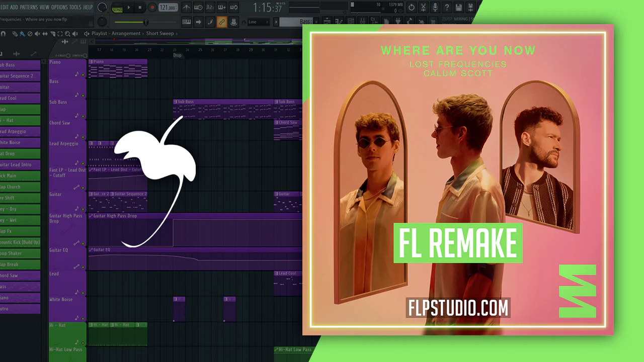Open the first Sub Bass clip menu

pyautogui.click(x=175, y=102)
